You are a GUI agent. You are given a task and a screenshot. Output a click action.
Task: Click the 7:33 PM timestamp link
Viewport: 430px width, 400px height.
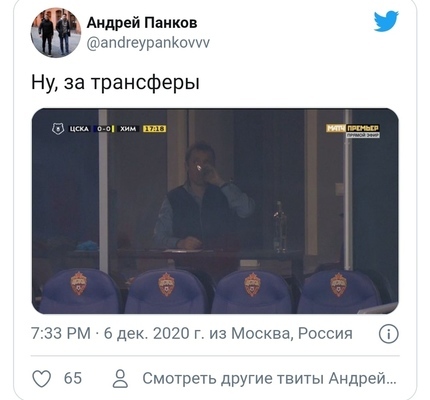click(61, 333)
